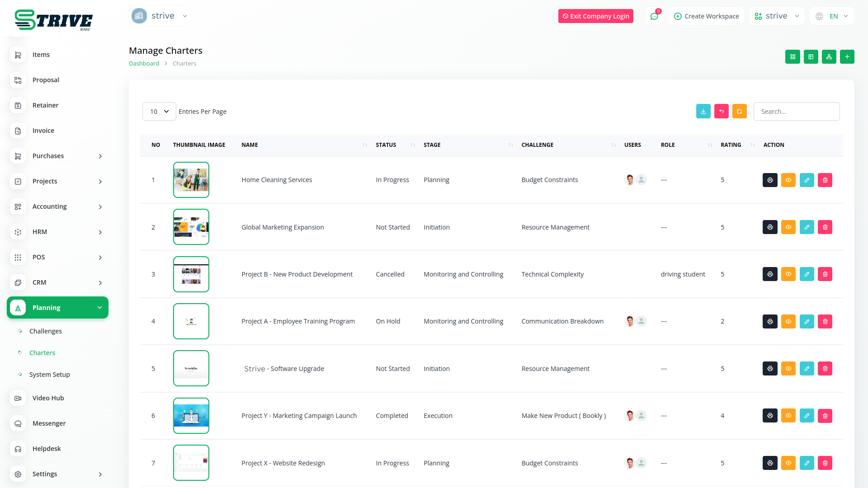Open entries per page dropdown
868x488 pixels.
tap(159, 112)
